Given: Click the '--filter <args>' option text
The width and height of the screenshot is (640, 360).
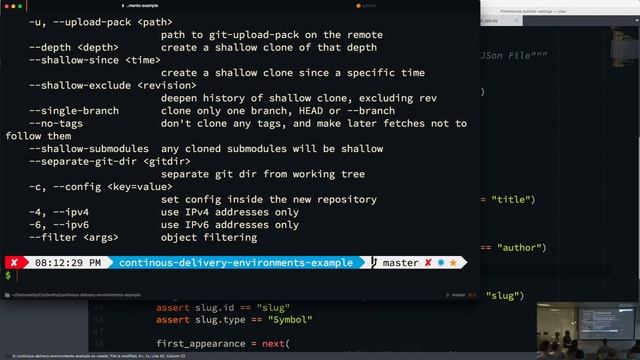Looking at the screenshot, I should pyautogui.click(x=73, y=237).
